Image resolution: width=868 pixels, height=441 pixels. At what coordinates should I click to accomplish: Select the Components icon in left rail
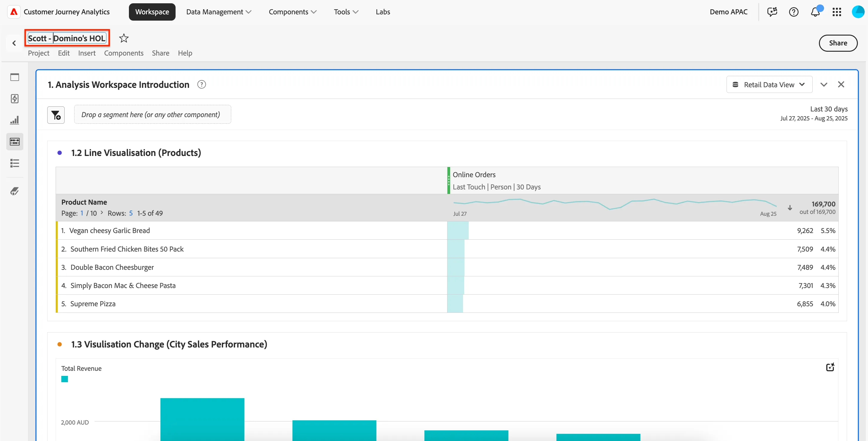coord(14,142)
